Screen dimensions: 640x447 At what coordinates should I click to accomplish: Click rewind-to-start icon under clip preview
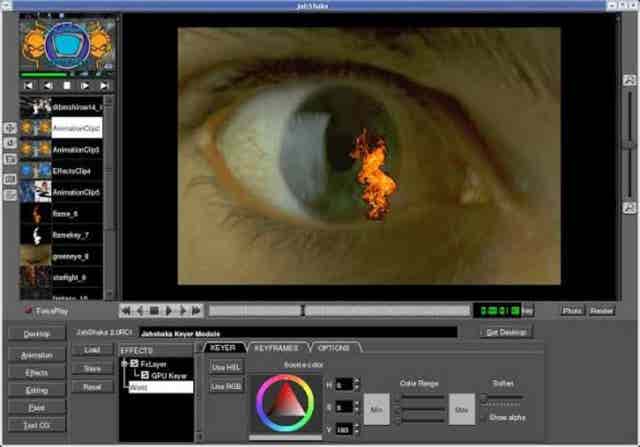tap(26, 86)
